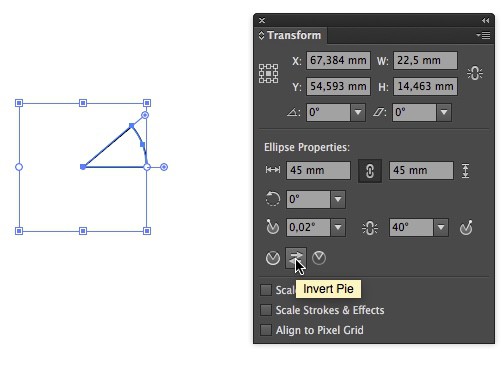This screenshot has width=502, height=365.
Task: Click the X position field 67,384 mm
Action: (338, 60)
